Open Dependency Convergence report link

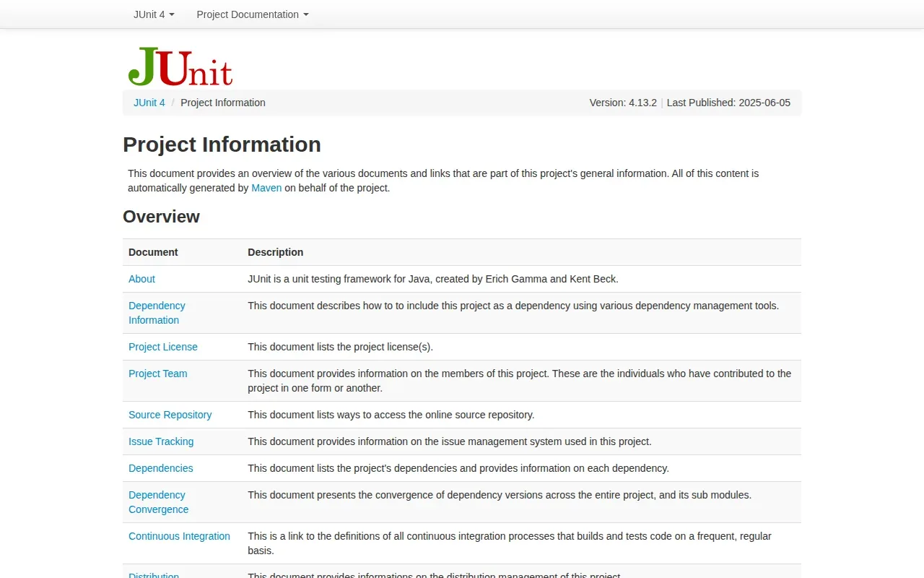(158, 502)
